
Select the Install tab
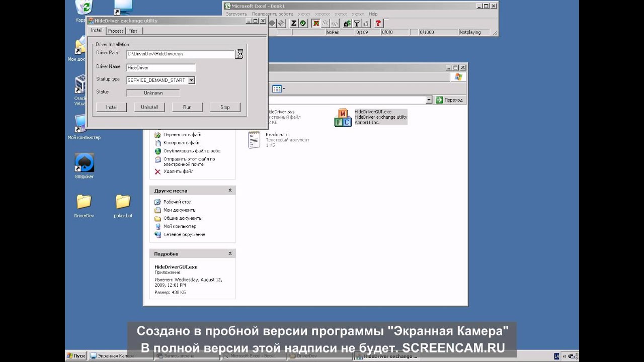click(97, 31)
